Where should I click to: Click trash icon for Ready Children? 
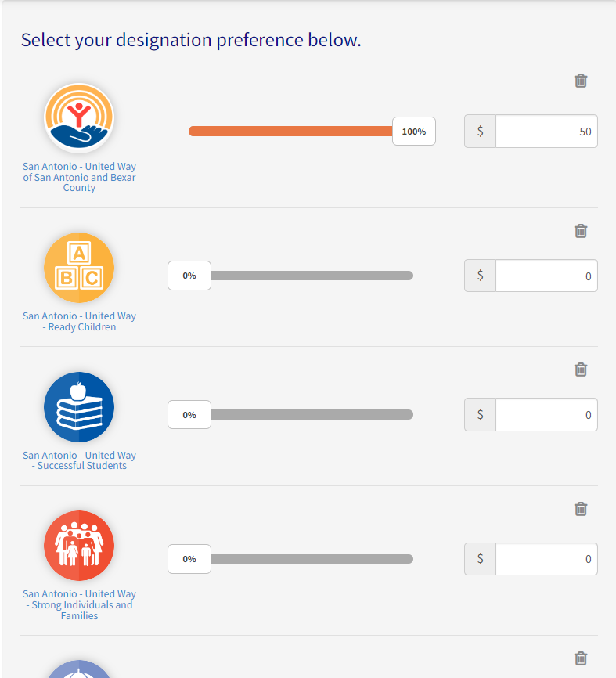[581, 231]
